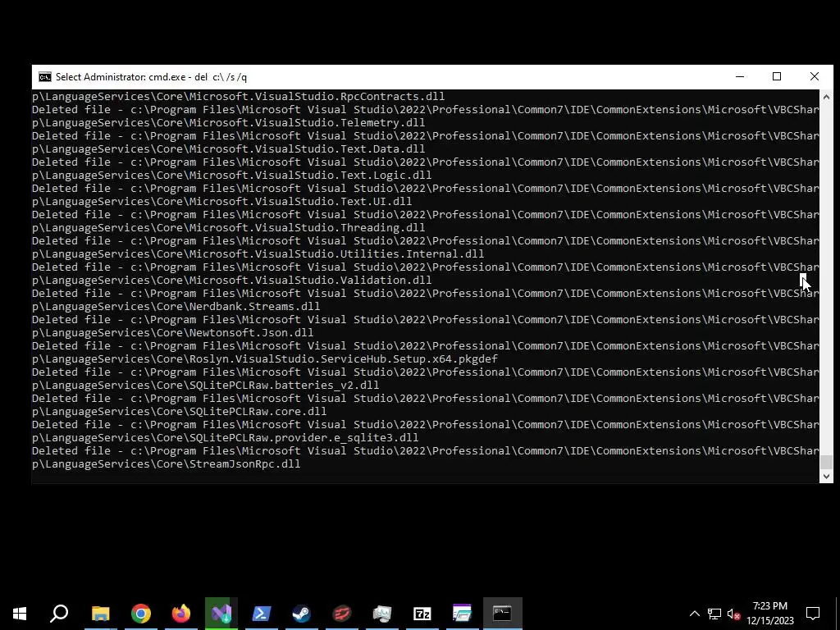The height and width of the screenshot is (630, 840).
Task: Click the Microsoft.VisualStudio.Telemetry.dll line
Action: point(229,123)
